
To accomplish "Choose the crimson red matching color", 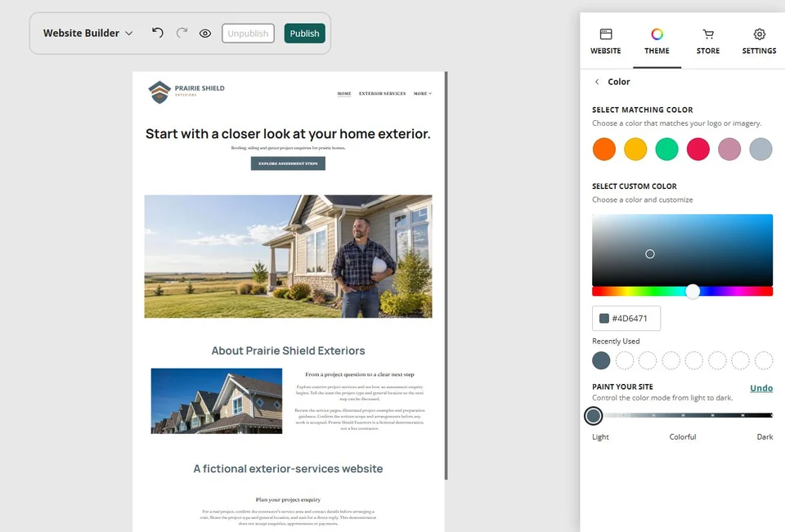I will point(698,150).
